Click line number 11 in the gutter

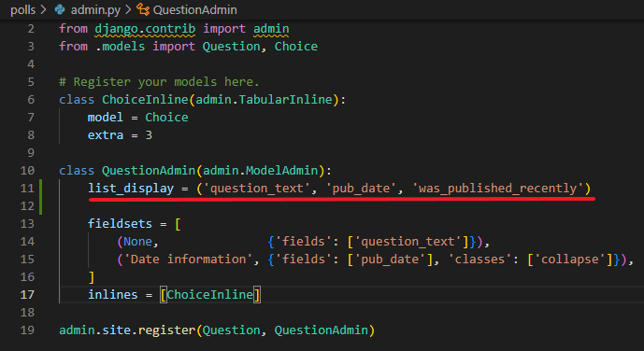(27, 189)
